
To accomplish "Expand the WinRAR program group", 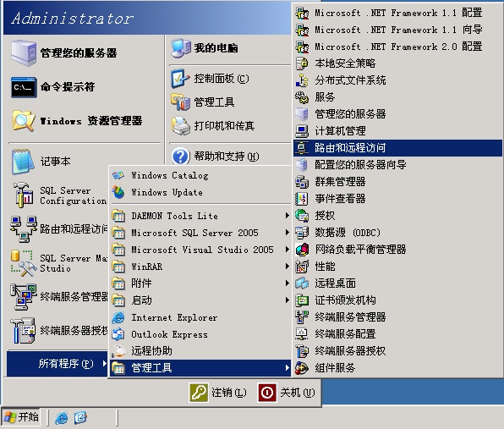I will point(200,267).
